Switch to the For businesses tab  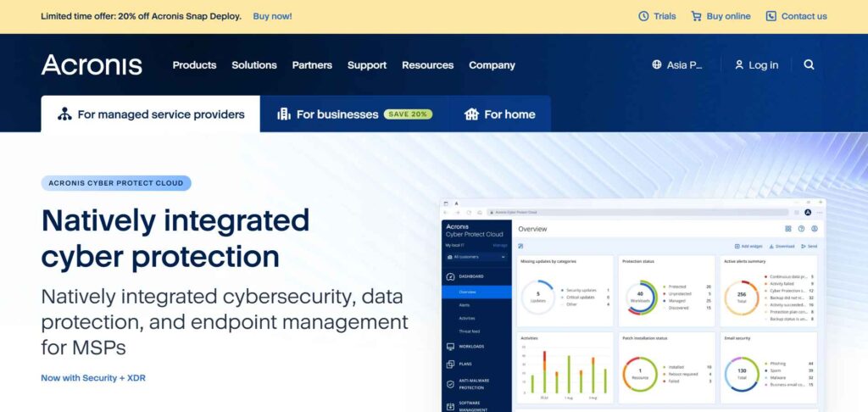354,114
